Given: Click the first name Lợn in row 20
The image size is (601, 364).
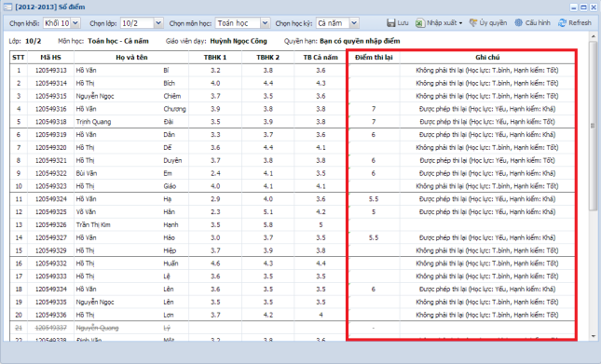Looking at the screenshot, I should tap(169, 315).
